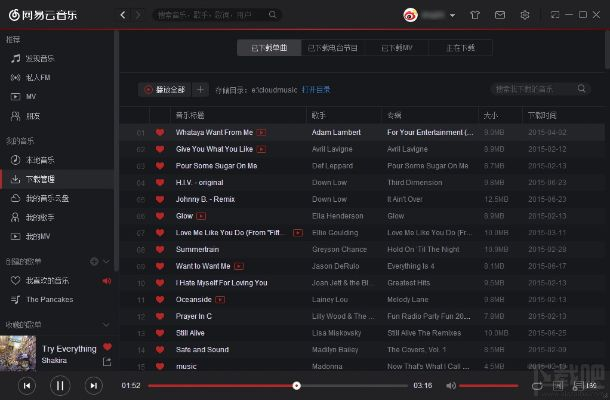
Task: Toggle the loop playback mode icon
Action: coord(537,385)
